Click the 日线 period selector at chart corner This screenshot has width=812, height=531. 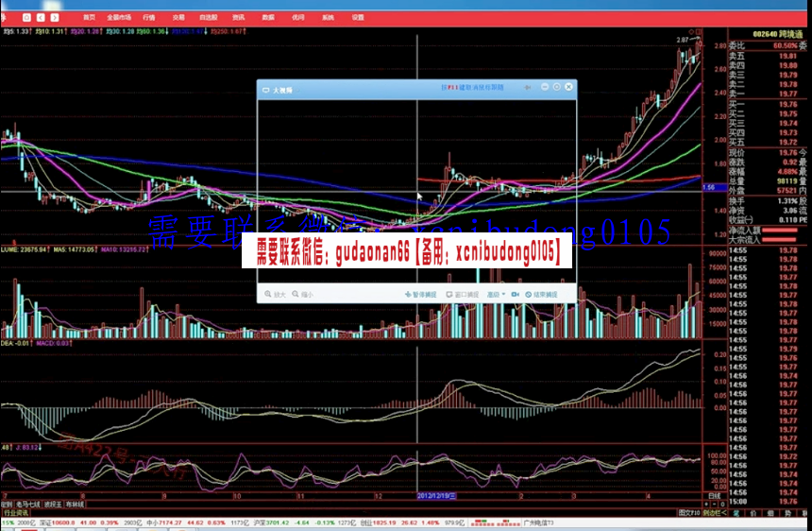[715, 495]
